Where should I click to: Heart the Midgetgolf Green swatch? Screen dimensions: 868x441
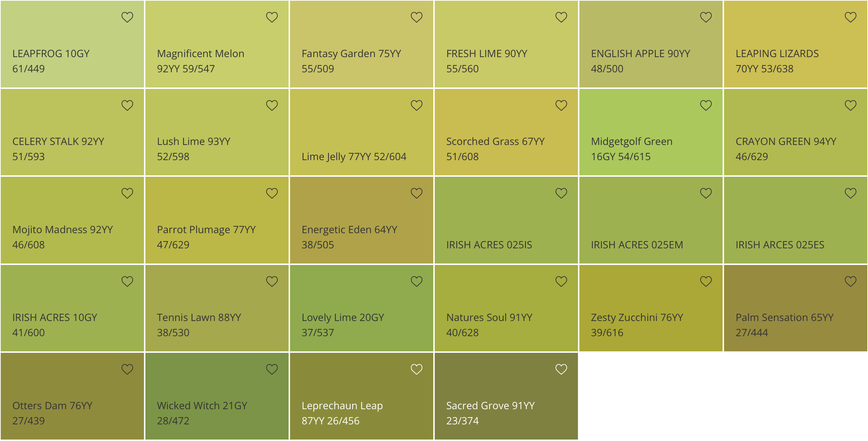[x=706, y=106]
